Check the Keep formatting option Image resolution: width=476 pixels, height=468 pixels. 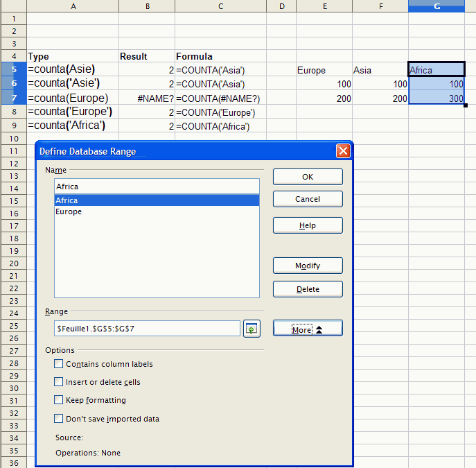coord(59,400)
